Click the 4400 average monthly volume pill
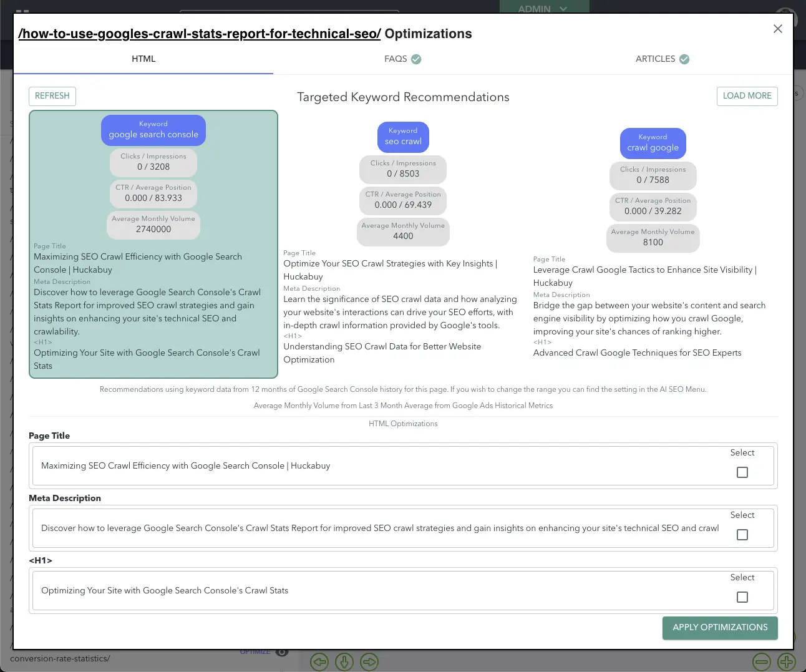 (x=403, y=231)
